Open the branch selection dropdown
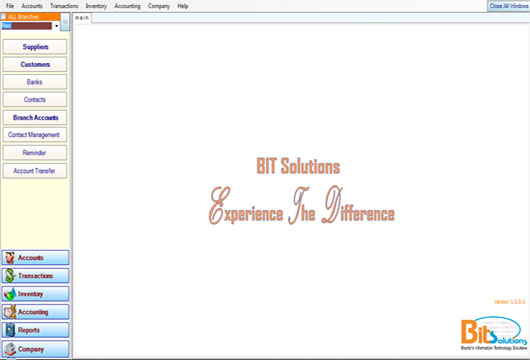 tap(56, 26)
